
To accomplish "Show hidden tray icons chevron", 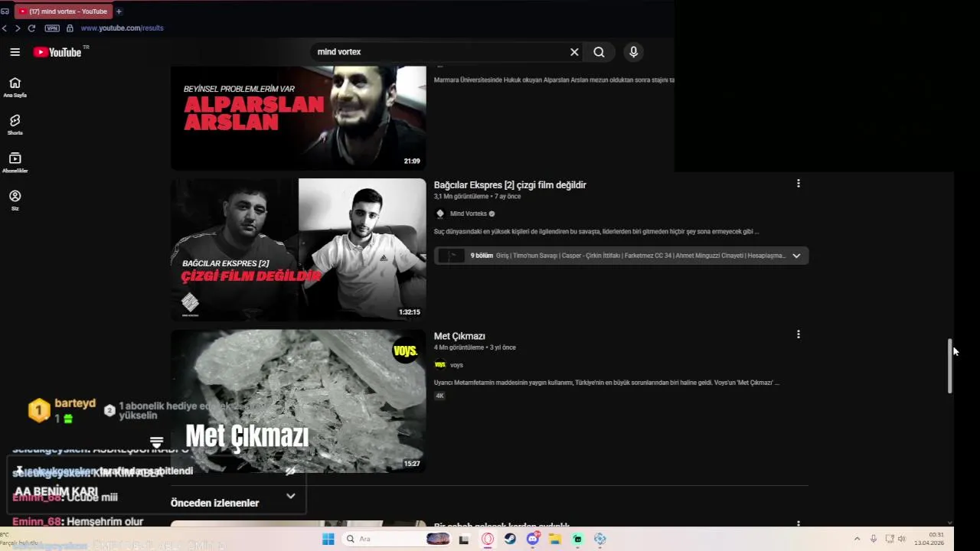I will (857, 539).
